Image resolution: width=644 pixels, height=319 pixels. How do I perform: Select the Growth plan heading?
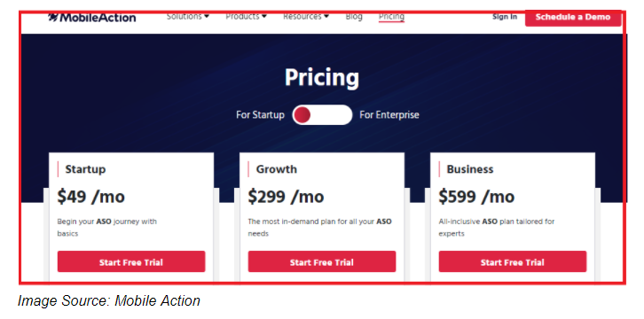tap(277, 169)
